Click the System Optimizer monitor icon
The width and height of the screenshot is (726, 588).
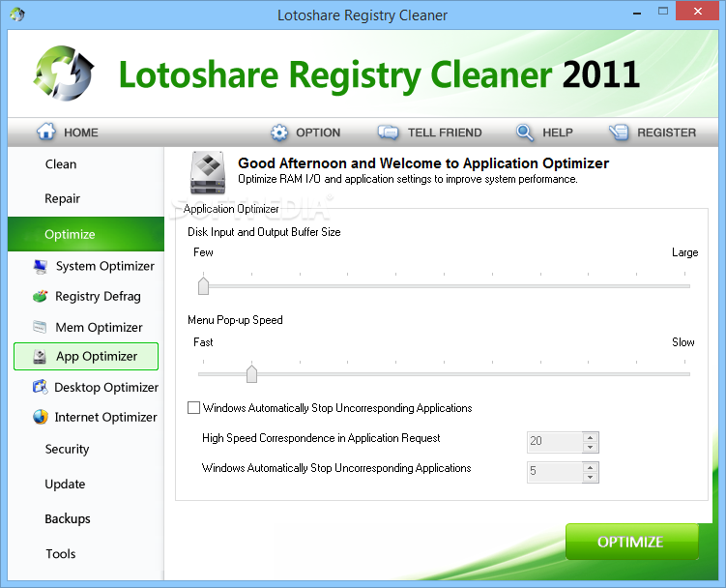click(x=41, y=266)
